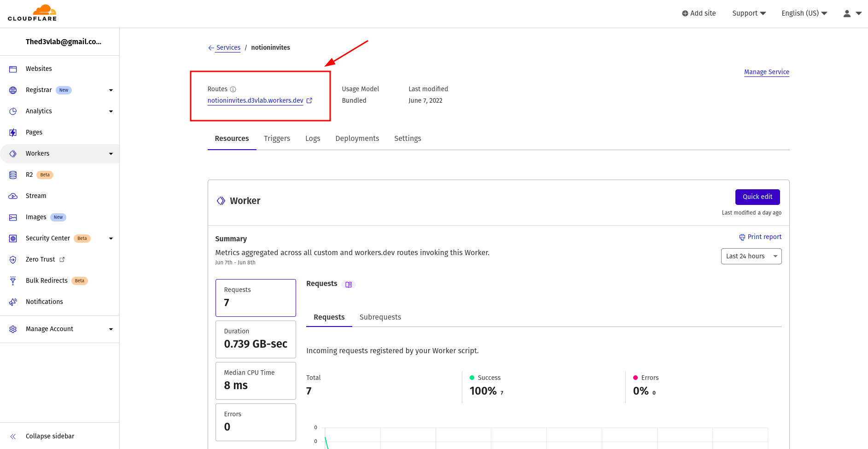Viewport: 868px width, 449px height.
Task: Open the Manage Service link
Action: (767, 72)
